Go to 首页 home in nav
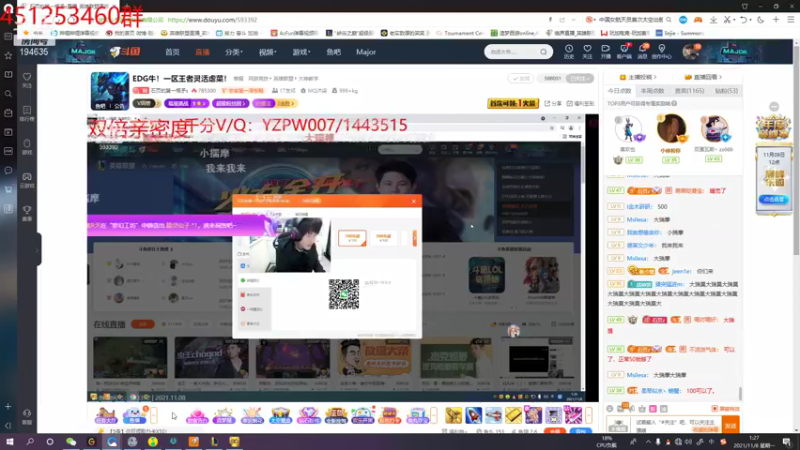Viewport: 800px width, 450px height. (x=172, y=52)
